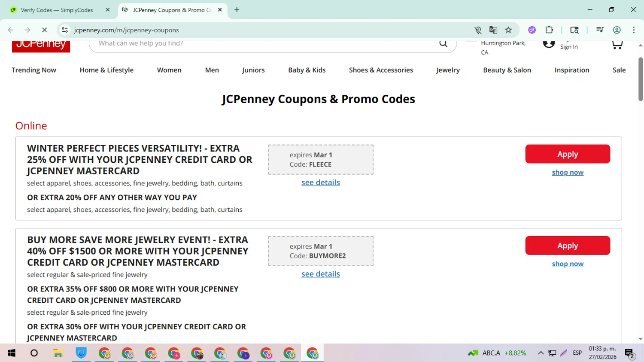The image size is (644, 362).
Task: Apply the BUYMORE2 coupon code
Action: 568,246
